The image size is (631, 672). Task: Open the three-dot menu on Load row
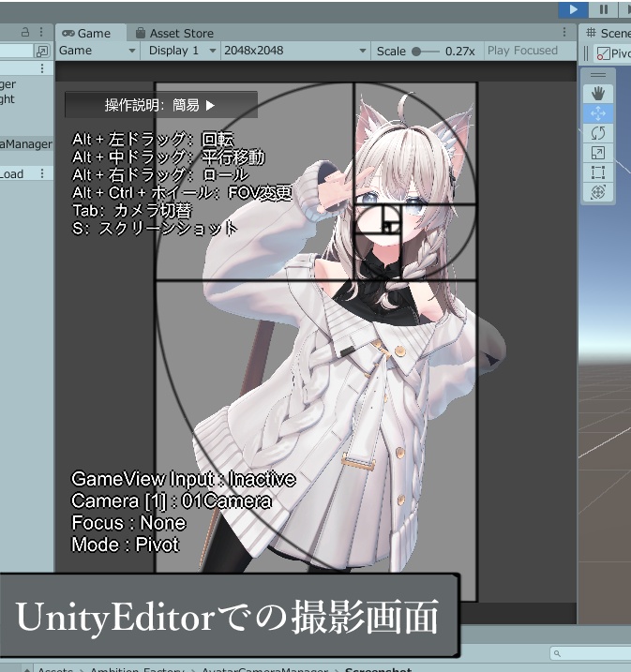42,173
